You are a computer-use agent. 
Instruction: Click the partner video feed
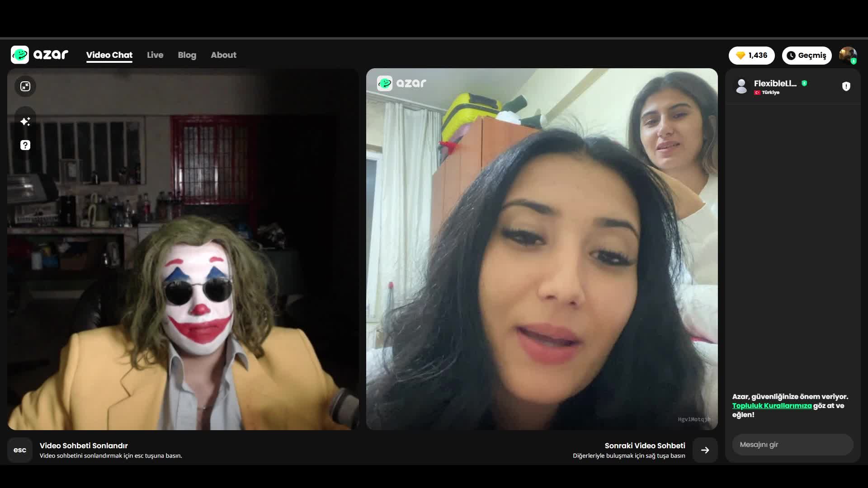(542, 249)
